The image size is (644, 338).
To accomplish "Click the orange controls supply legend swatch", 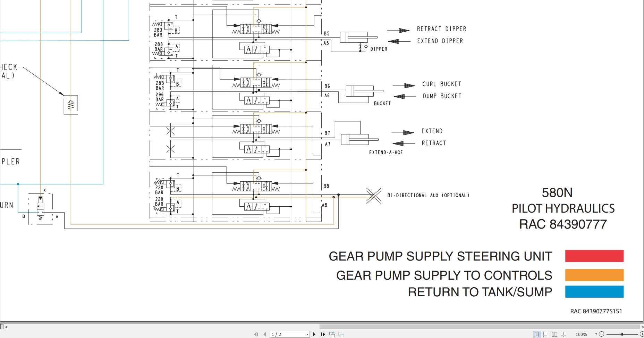I will (594, 275).
